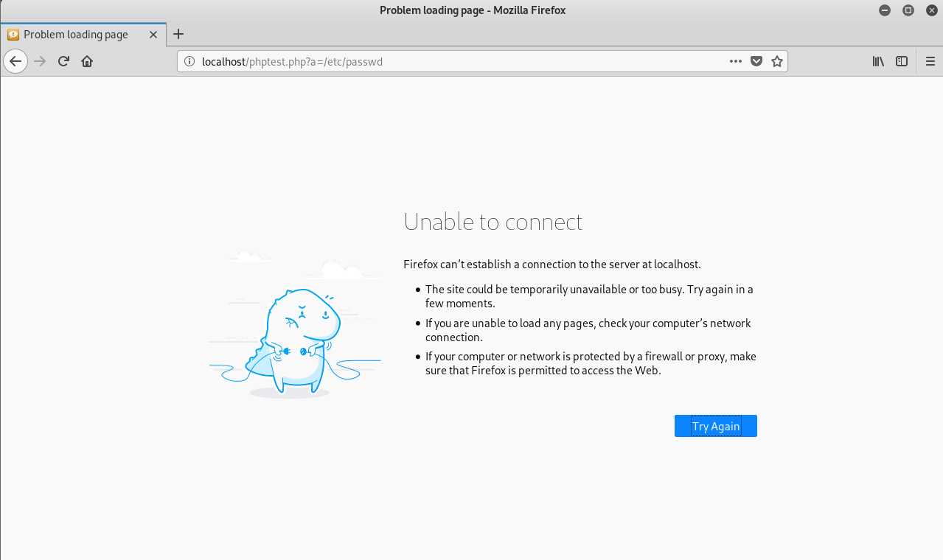Open the Firefox home page
This screenshot has height=560, width=943.
coord(87,61)
